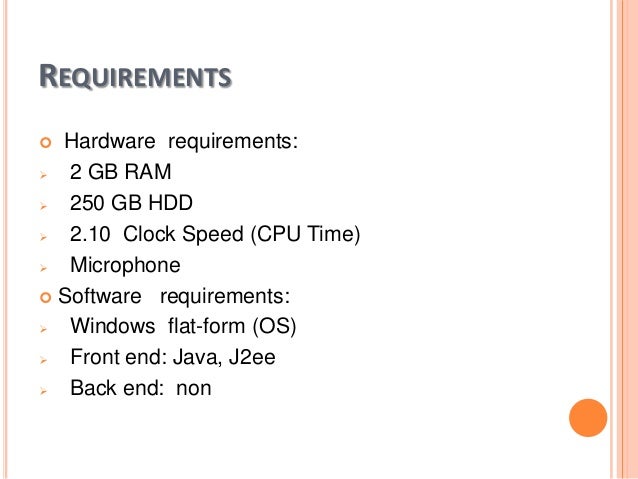Click the 2 GB RAM text
Screen dimensions: 638x479
click(120, 171)
